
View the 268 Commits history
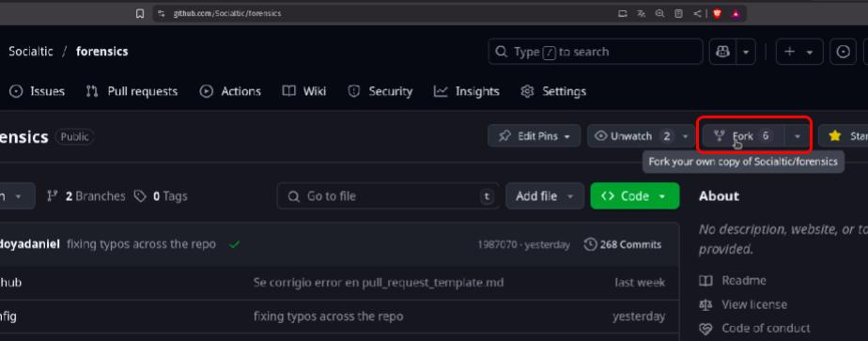623,244
